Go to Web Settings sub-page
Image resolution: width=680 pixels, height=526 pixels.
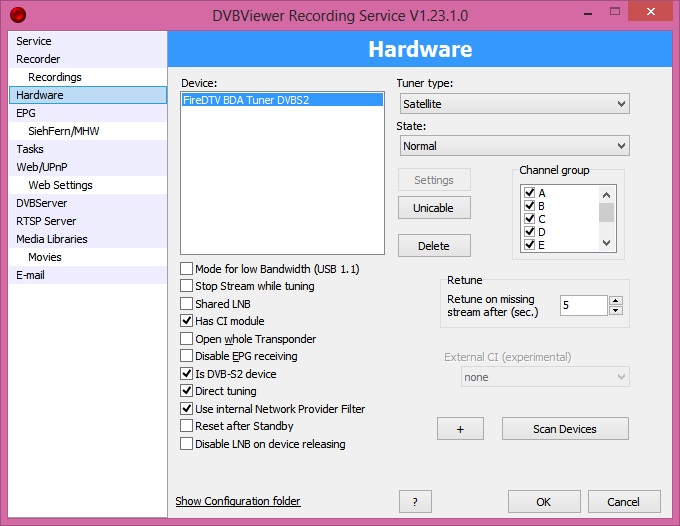88,185
